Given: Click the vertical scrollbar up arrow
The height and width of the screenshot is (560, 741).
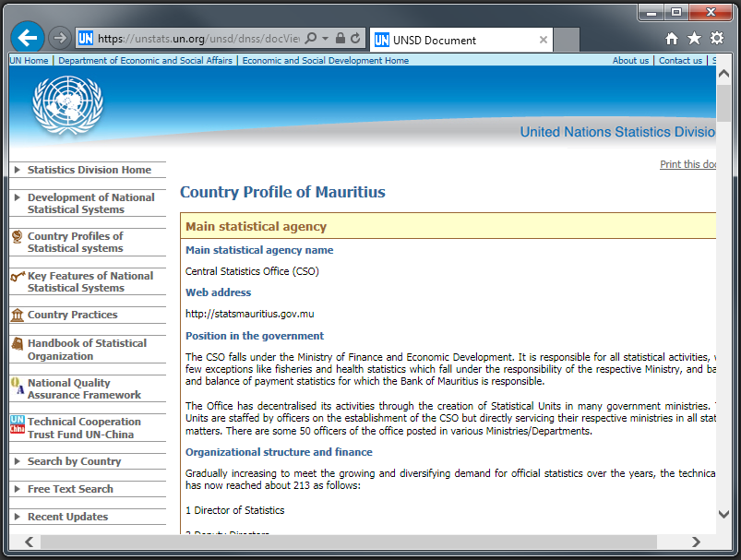Looking at the screenshot, I should tap(723, 74).
